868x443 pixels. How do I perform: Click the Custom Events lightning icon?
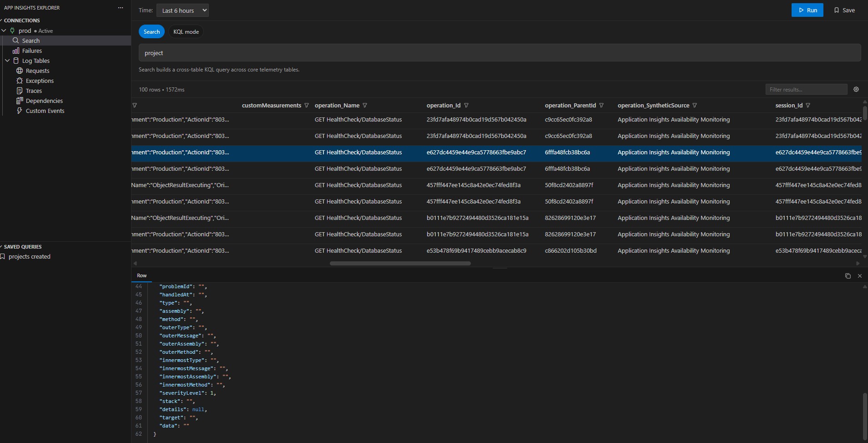(20, 111)
